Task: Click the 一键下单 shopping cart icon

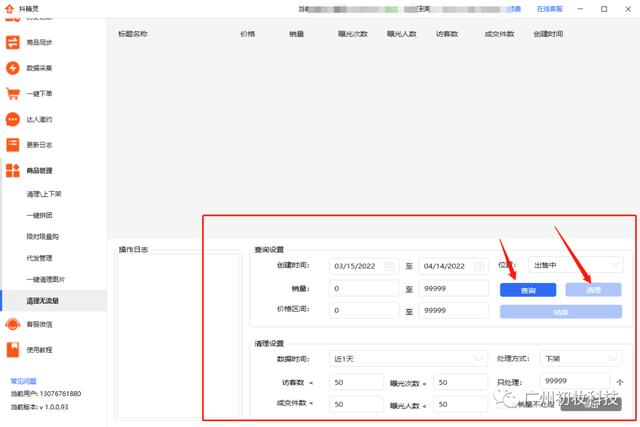Action: [13, 94]
